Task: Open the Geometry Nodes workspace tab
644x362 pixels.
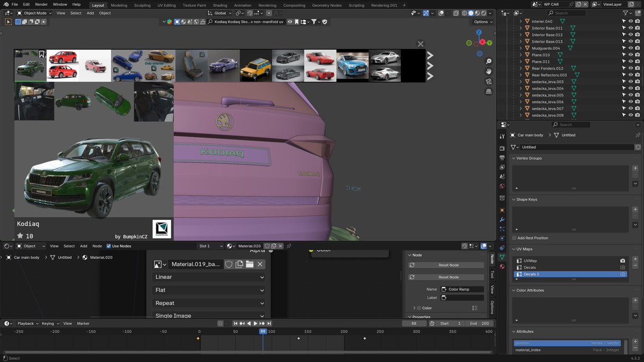Action: point(327,5)
